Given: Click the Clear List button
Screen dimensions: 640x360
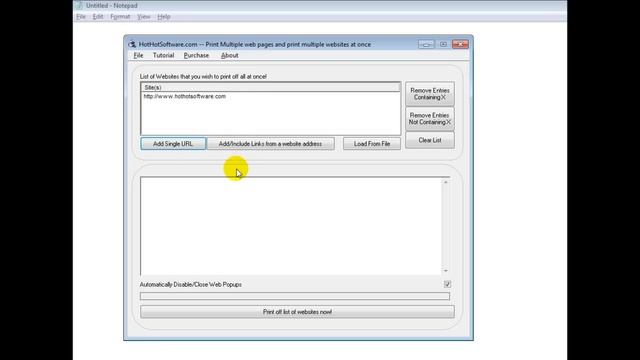Looking at the screenshot, I should pos(430,140).
